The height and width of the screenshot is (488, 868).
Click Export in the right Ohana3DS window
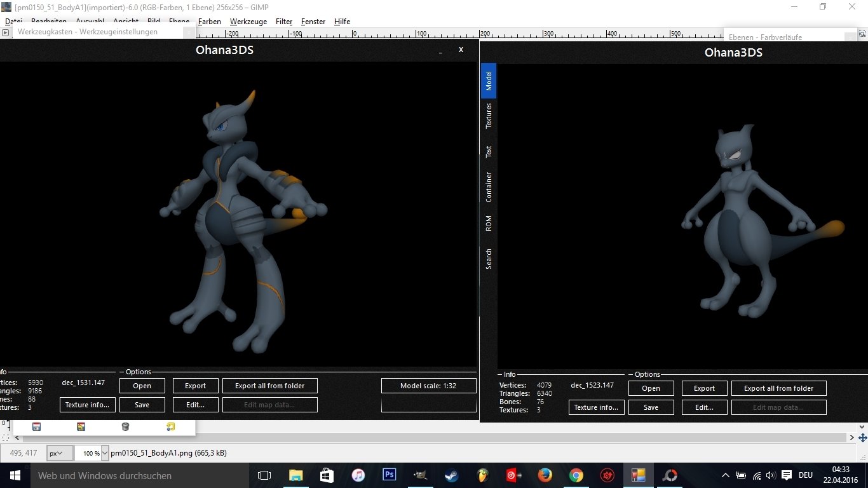click(705, 388)
